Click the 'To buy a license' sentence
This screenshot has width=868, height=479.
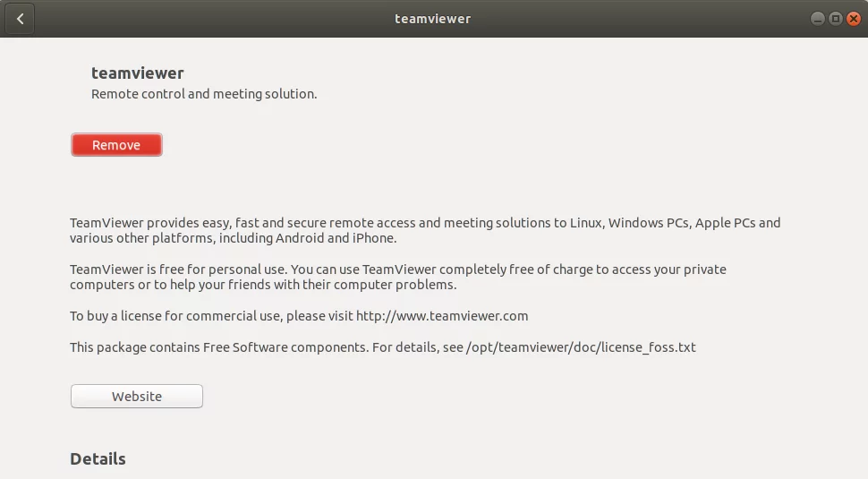(x=299, y=316)
